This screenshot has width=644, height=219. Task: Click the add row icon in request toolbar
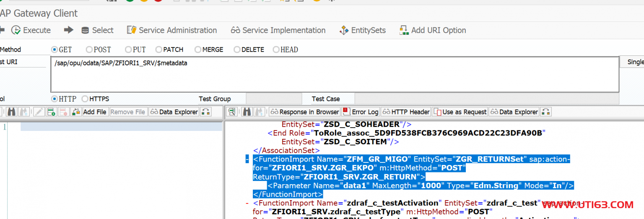tap(52, 112)
